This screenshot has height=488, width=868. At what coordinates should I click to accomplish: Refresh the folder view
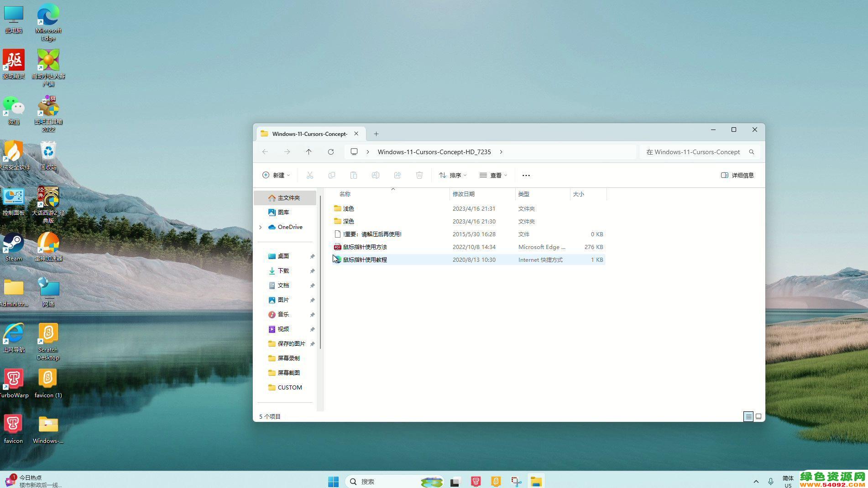point(331,152)
